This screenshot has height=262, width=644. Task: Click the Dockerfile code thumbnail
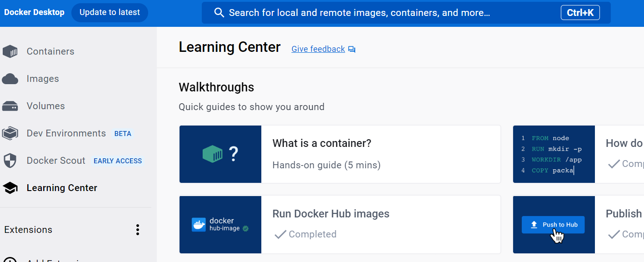554,154
